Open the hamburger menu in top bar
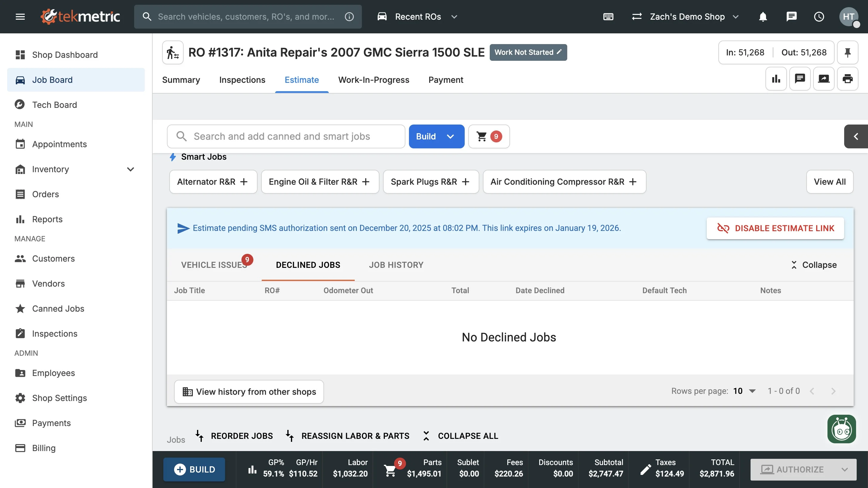The width and height of the screenshot is (868, 488). [20, 16]
